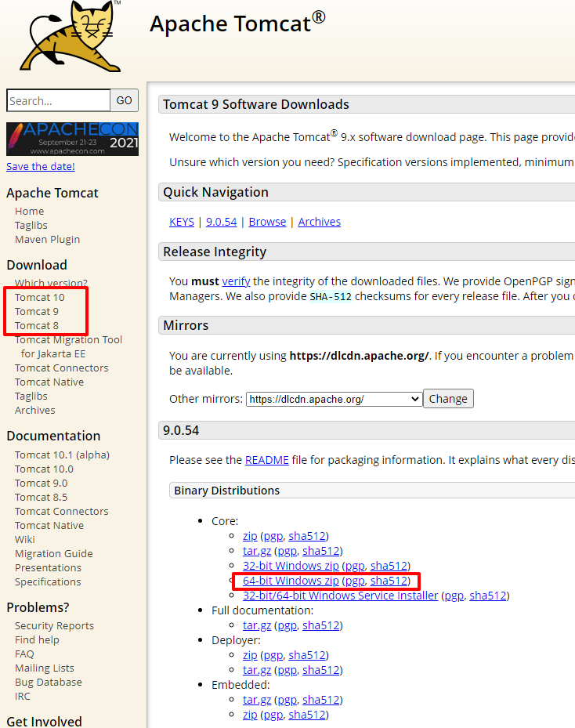Viewport: 575px width, 728px height.
Task: Open Tomcat 9.0 documentation
Action: coord(42,484)
